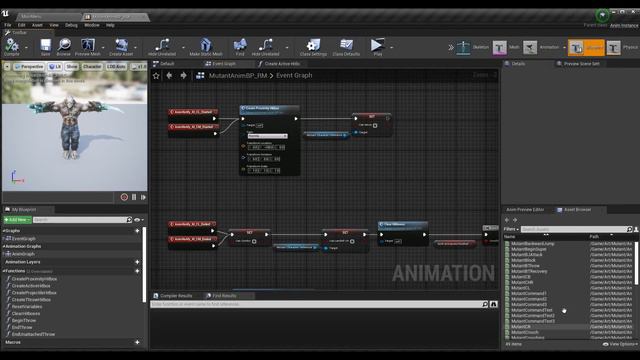
Task: Click the Anim Instance parent class link
Action: pos(624,25)
